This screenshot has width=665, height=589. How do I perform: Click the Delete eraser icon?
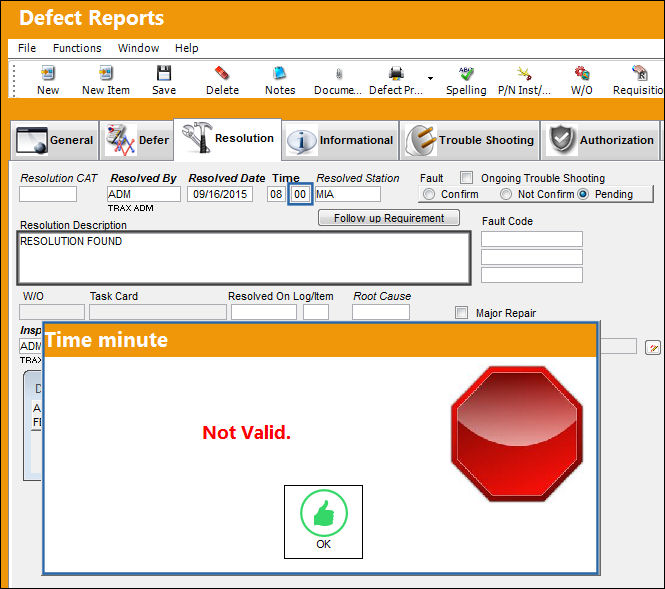(x=222, y=73)
